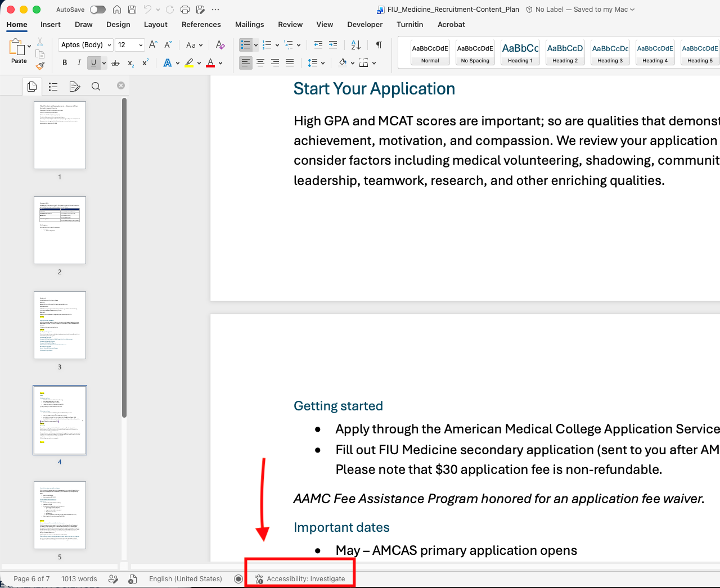Close the navigation sidebar
Viewport: 720px width, 588px height.
121,85
